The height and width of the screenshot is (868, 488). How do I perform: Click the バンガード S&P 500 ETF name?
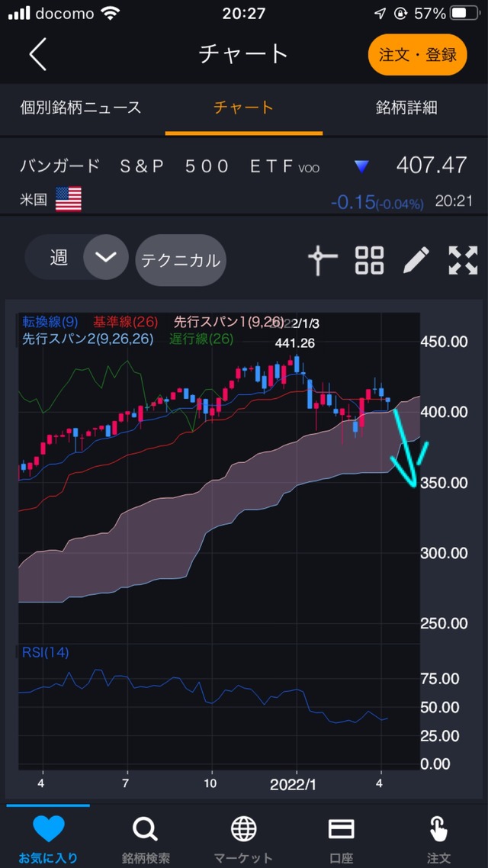pyautogui.click(x=156, y=166)
